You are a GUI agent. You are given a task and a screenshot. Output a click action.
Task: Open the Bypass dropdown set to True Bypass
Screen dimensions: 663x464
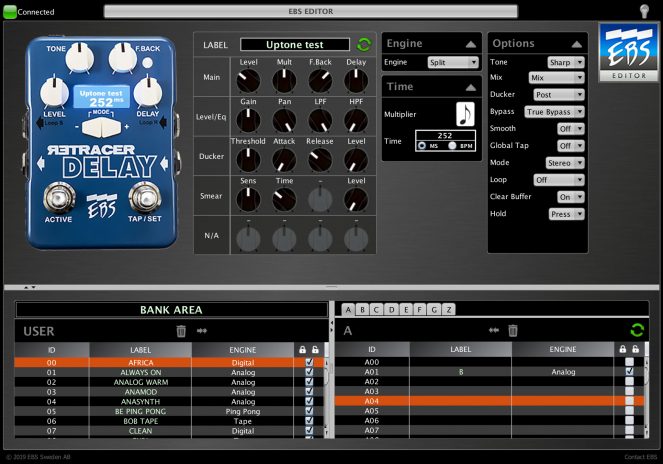[x=554, y=112]
